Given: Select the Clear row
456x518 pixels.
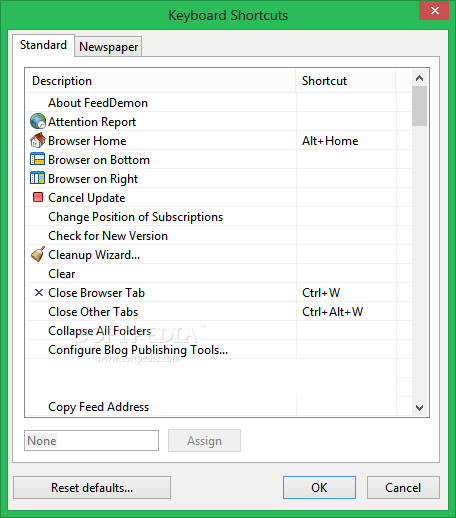Looking at the screenshot, I should [219, 274].
